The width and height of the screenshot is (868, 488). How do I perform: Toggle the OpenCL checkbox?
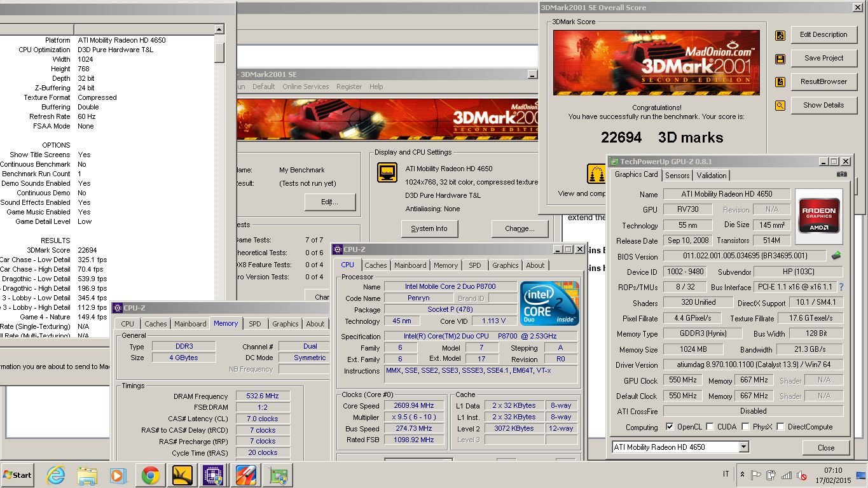coord(670,427)
